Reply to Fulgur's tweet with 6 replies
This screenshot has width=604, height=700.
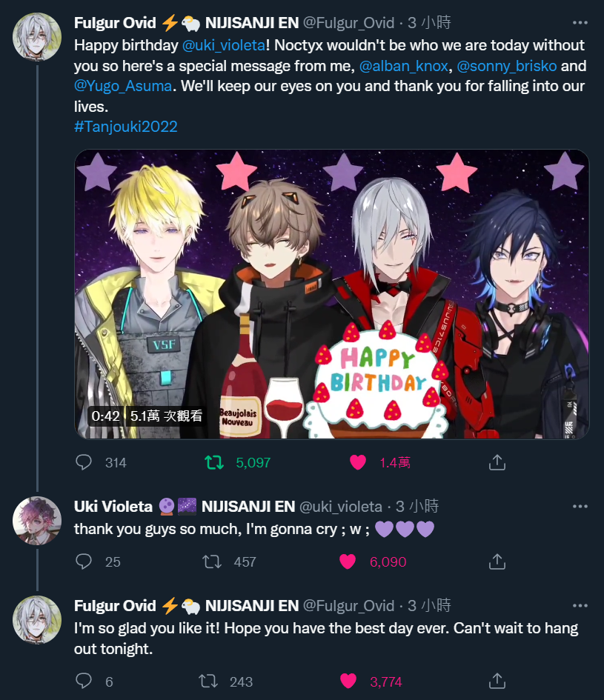pyautogui.click(x=84, y=681)
